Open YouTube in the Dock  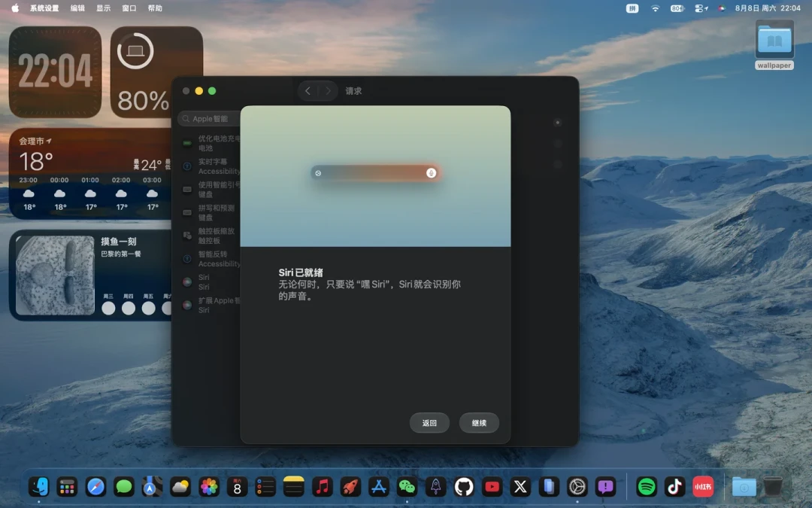click(492, 487)
